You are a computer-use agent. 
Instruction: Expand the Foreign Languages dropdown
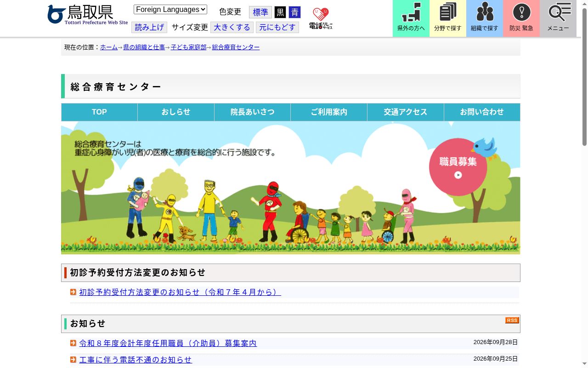point(170,9)
